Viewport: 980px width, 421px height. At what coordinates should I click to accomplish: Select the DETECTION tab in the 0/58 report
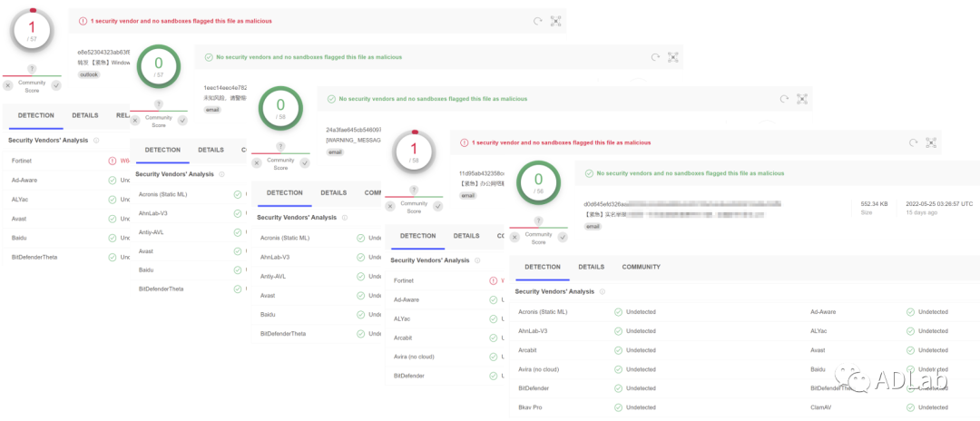(284, 192)
